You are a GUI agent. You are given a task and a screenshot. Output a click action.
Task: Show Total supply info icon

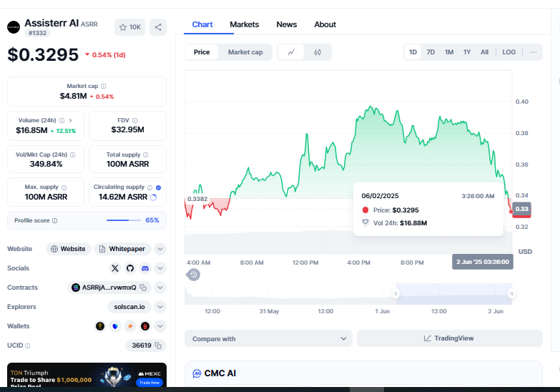pyautogui.click(x=146, y=155)
